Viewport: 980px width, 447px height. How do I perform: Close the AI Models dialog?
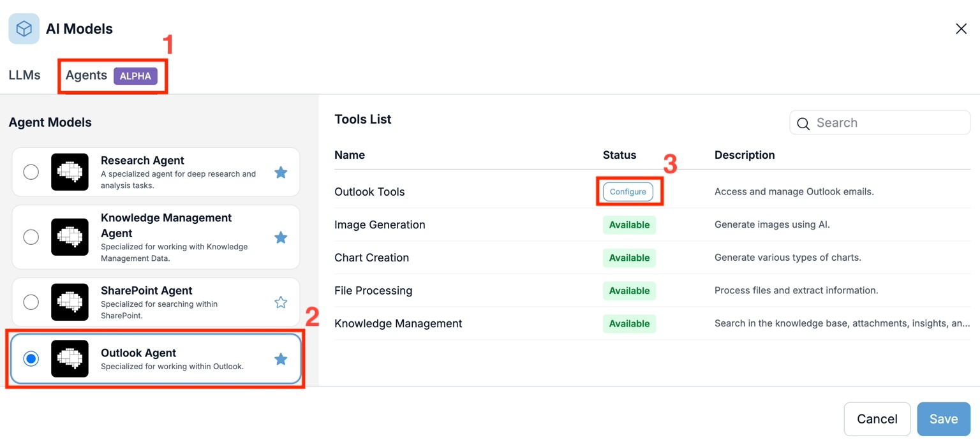click(961, 29)
